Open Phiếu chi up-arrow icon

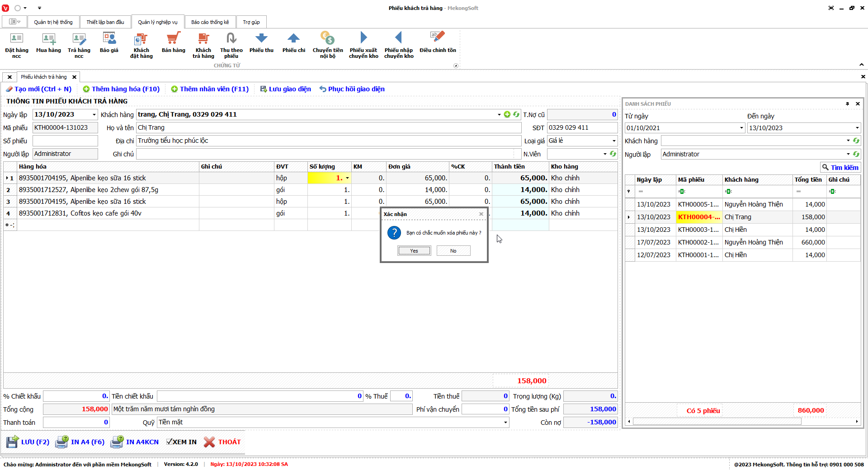(293, 39)
